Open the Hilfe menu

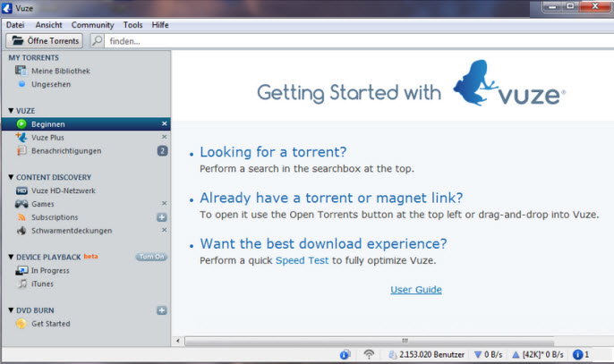[160, 25]
